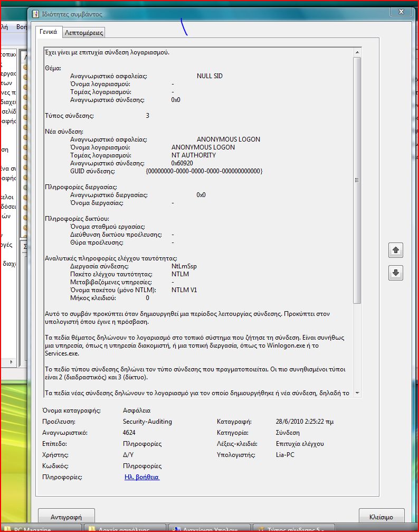Click the Επιτυχία ελέγχου keyword value
Viewport: 419px width, 532px height.
coord(300,444)
